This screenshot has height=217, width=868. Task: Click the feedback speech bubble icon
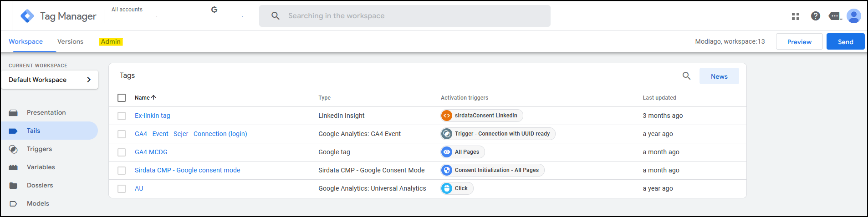[x=835, y=16]
